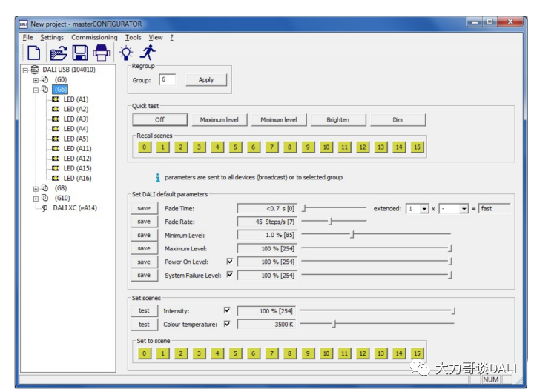The width and height of the screenshot is (534, 392).
Task: Click the blue info icon
Action: click(x=157, y=178)
